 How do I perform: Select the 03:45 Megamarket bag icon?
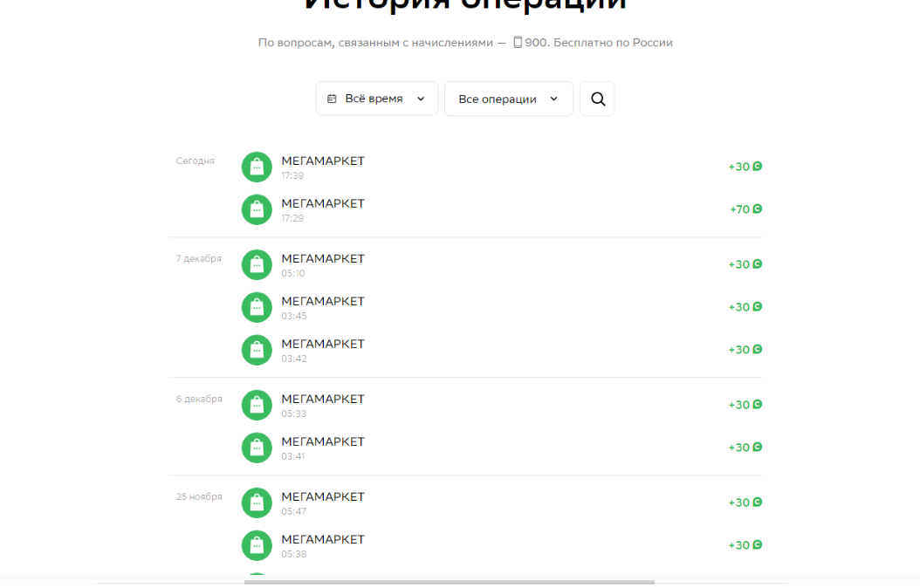[257, 307]
